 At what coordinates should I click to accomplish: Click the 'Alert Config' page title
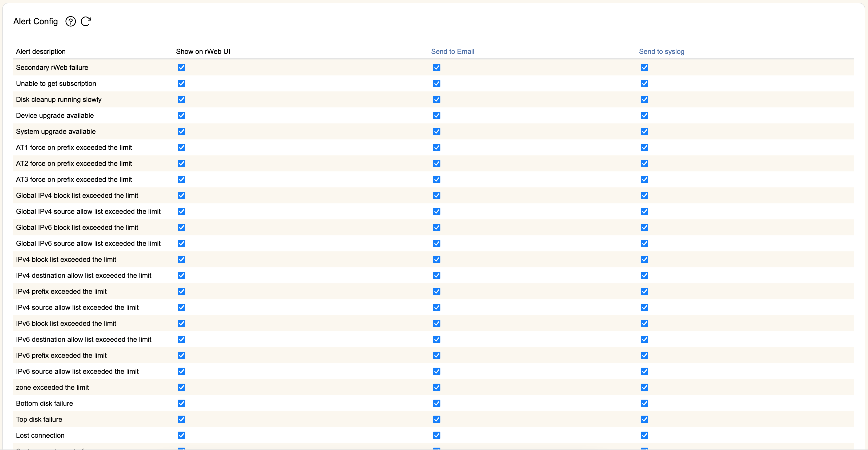click(36, 22)
